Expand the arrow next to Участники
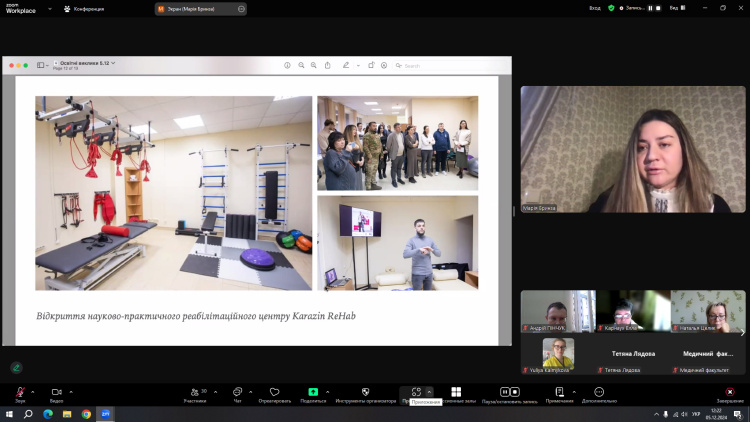 (215, 392)
